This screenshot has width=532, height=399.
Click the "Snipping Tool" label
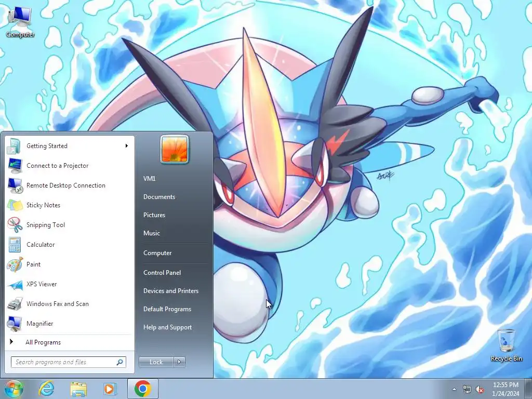46,225
